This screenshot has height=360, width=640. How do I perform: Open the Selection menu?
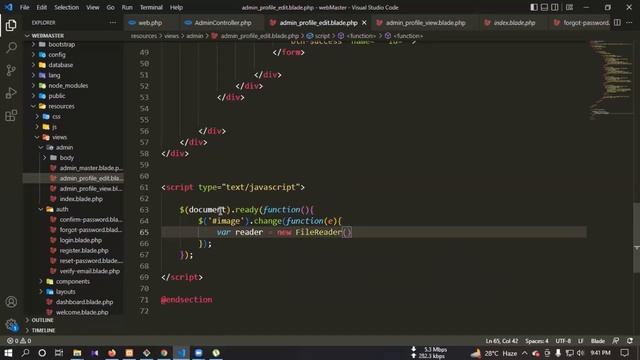pos(67,7)
